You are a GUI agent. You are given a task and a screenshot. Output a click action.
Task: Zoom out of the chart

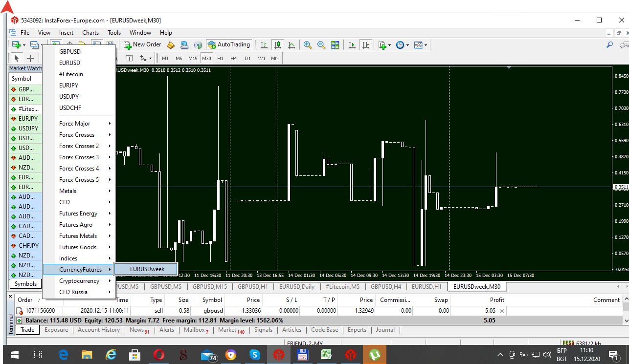click(321, 44)
